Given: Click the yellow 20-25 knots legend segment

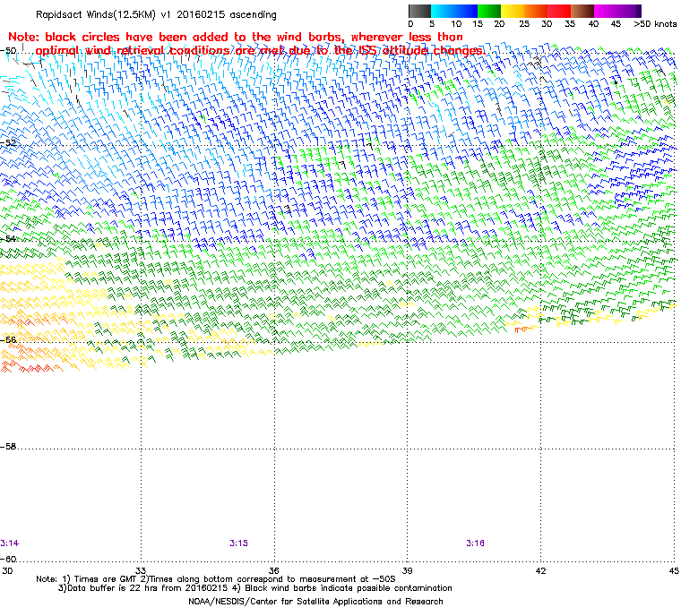Looking at the screenshot, I should [x=513, y=11].
